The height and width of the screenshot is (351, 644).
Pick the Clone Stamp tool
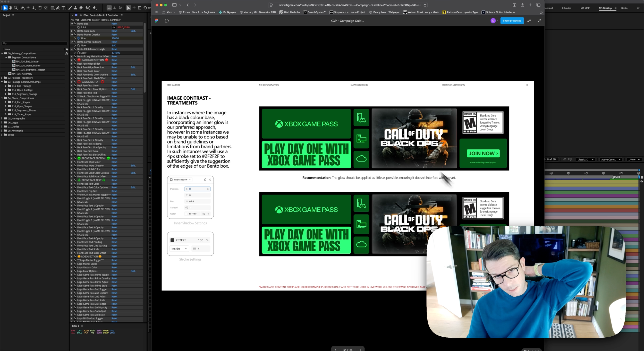75,8
